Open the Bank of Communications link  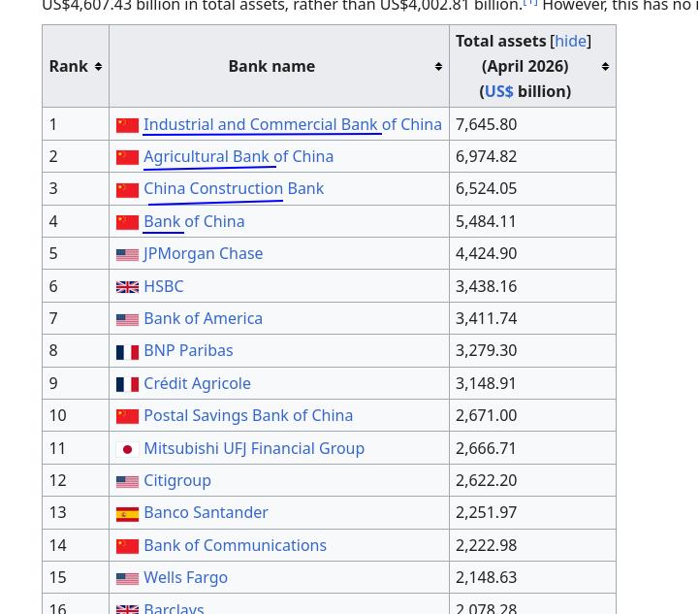(235, 546)
